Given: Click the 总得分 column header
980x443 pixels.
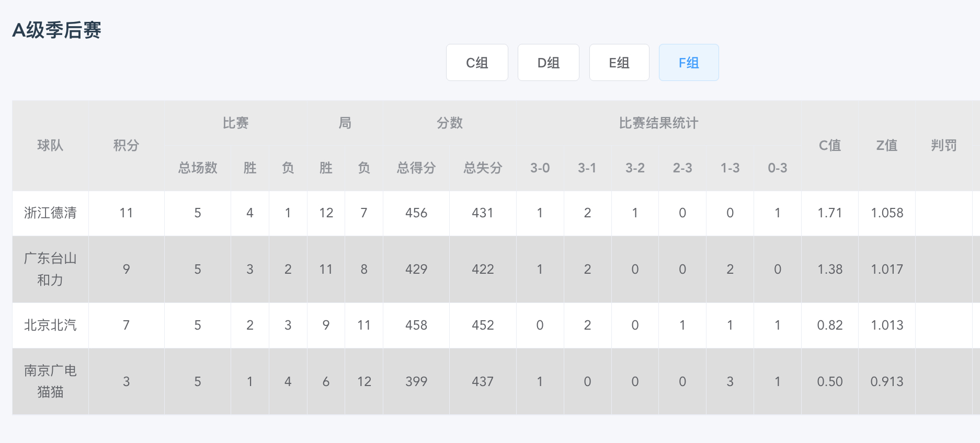Looking at the screenshot, I should [416, 168].
